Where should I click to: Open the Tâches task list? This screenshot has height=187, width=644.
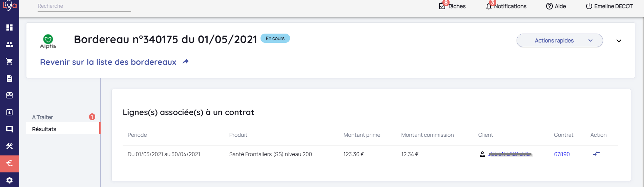[452, 6]
